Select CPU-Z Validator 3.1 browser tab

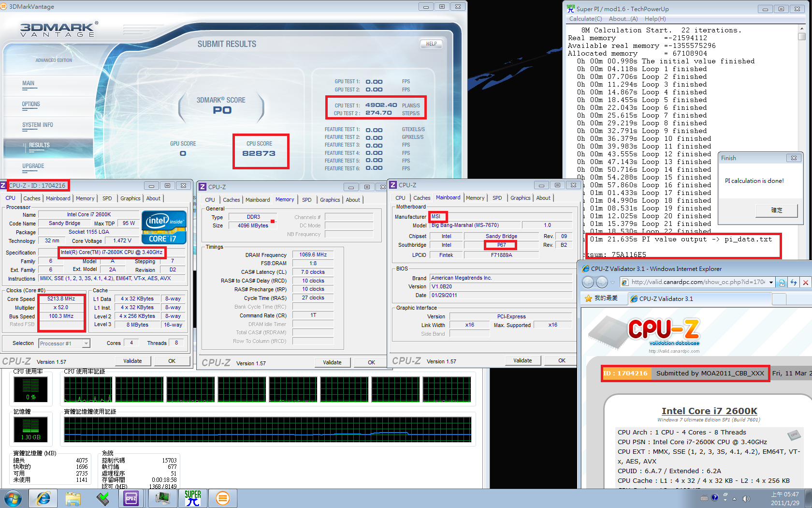click(699, 299)
